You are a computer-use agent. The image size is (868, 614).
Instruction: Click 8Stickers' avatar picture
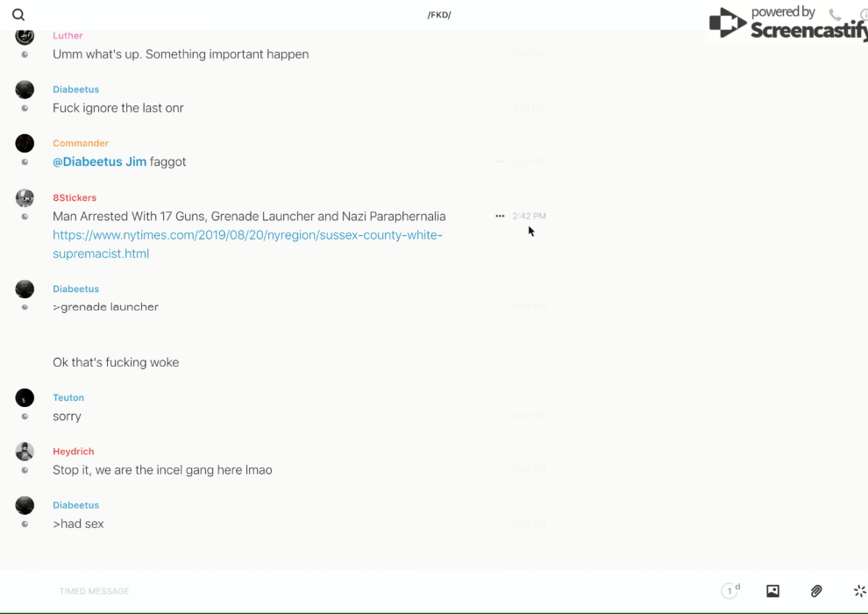[25, 197]
